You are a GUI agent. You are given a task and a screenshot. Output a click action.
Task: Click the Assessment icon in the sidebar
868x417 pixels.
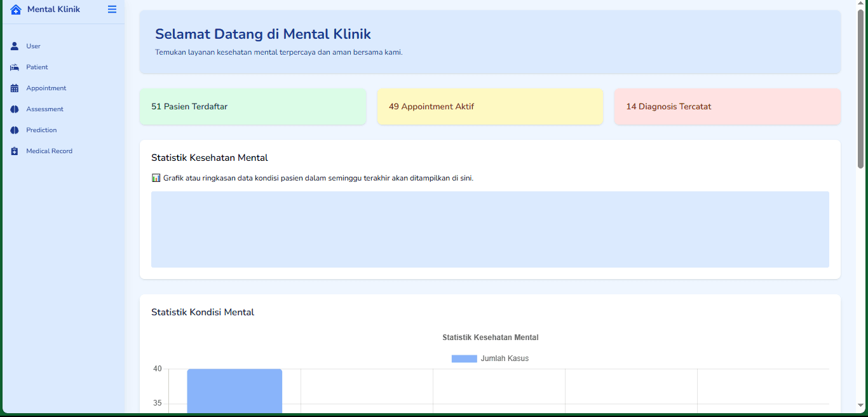pos(13,109)
